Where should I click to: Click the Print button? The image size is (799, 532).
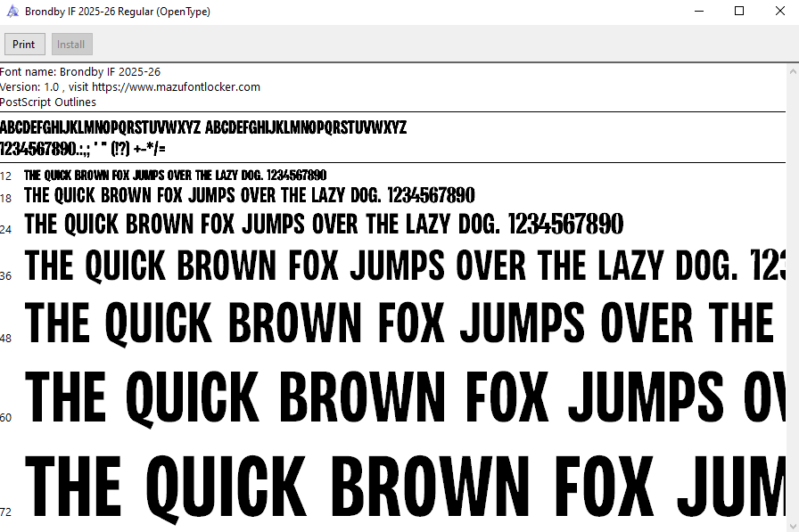[x=24, y=45]
